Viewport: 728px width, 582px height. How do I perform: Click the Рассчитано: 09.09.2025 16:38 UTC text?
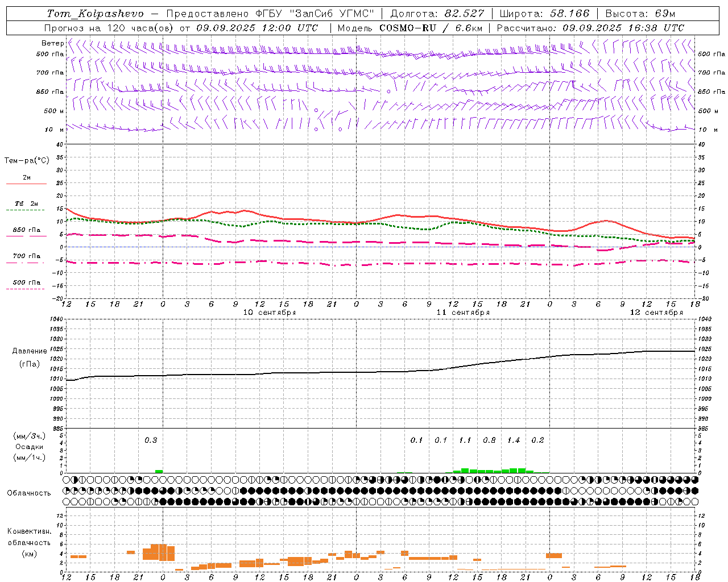590,28
